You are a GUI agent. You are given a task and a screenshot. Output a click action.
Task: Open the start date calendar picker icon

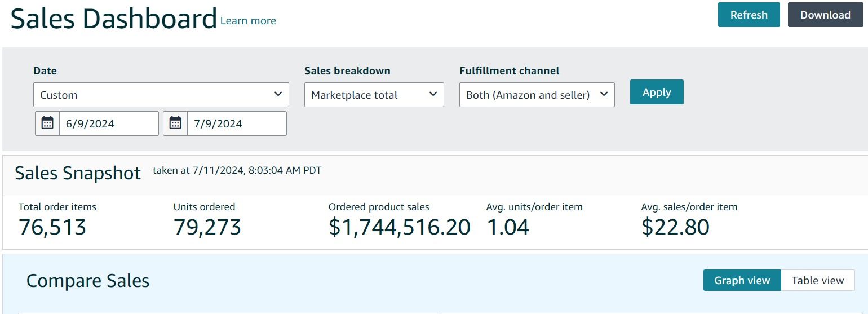47,123
